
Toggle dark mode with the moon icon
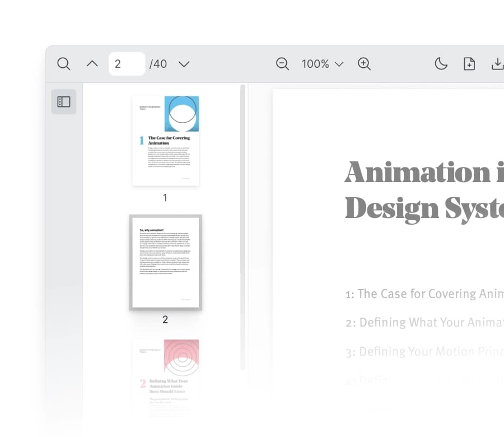(x=441, y=64)
